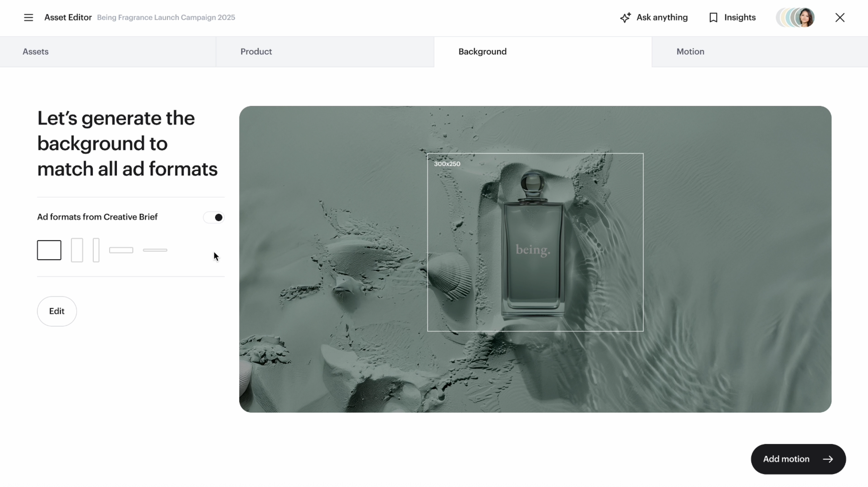Select the 300x250 crop frame on canvas
The width and height of the screenshot is (868, 487).
535,242
